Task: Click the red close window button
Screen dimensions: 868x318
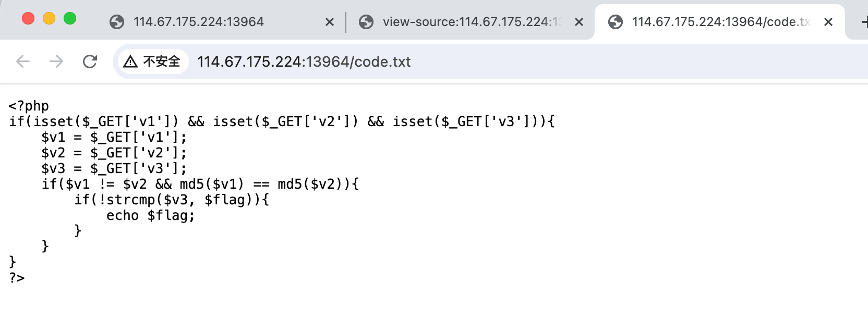Action: (x=28, y=18)
